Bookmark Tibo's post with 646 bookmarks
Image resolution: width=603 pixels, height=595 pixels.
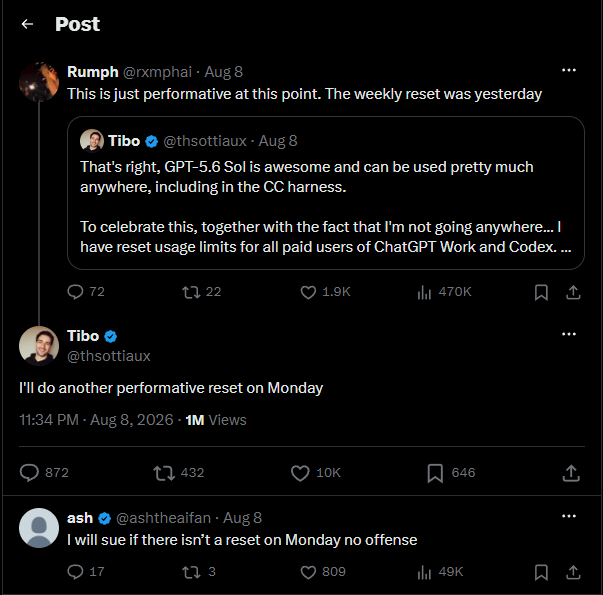coord(435,473)
